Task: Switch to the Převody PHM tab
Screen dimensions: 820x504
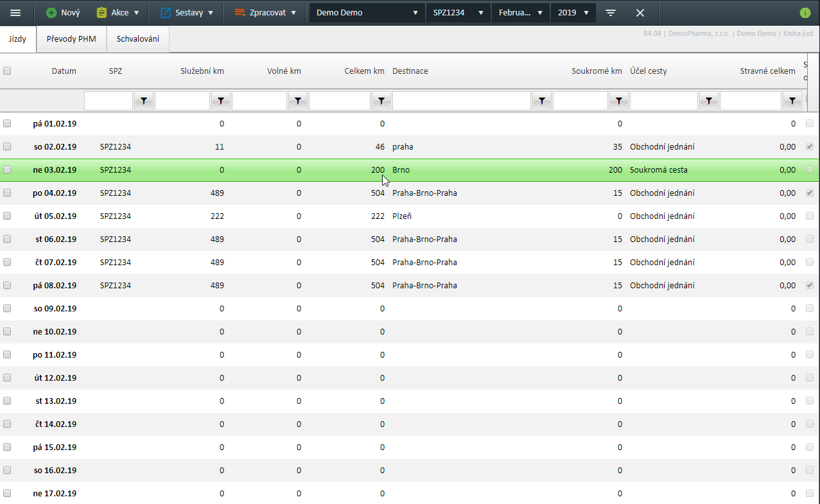Action: pos(71,39)
